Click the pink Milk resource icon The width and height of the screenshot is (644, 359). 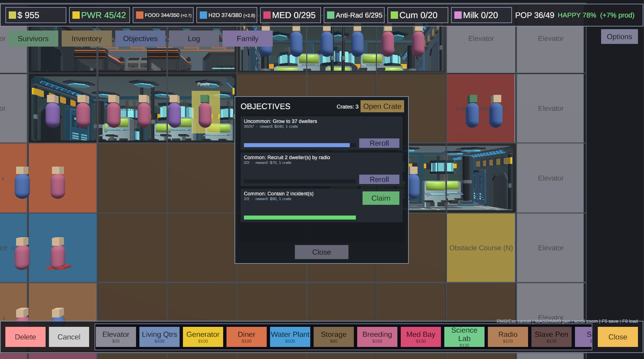click(x=458, y=15)
